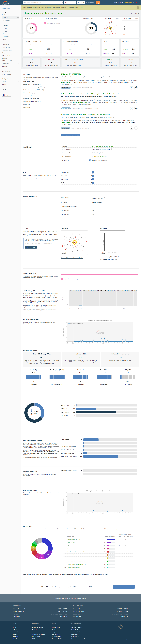Open the URL scope dropdown
Image resolution: width=141 pixels, height=644 pixels.
tap(70, 3)
